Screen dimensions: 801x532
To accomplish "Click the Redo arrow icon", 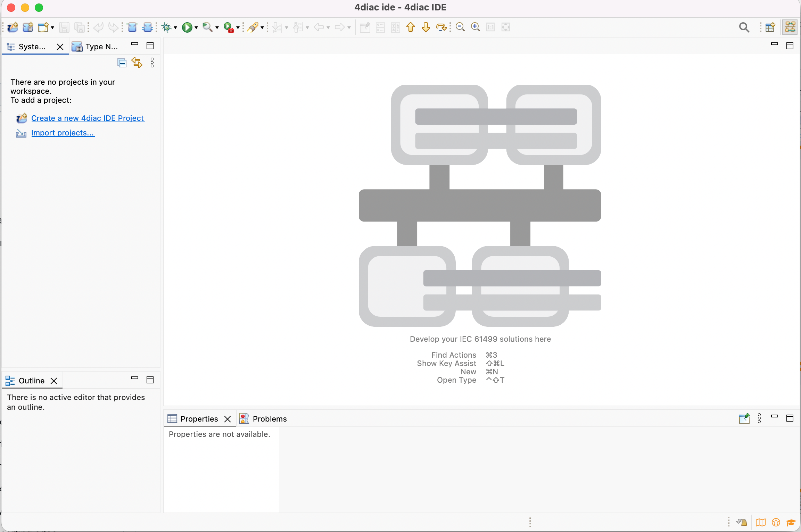I will click(113, 27).
